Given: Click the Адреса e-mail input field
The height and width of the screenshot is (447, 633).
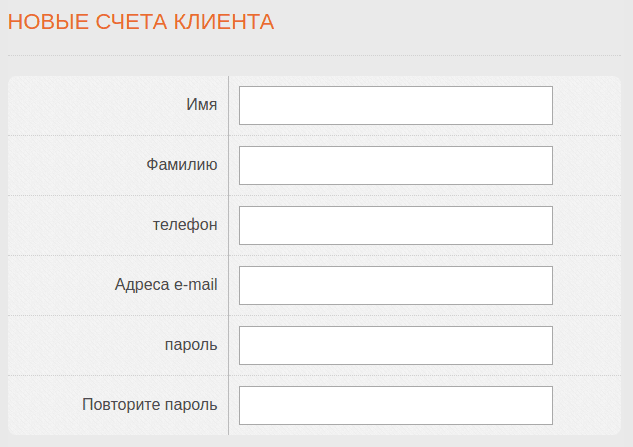Looking at the screenshot, I should [395, 285].
